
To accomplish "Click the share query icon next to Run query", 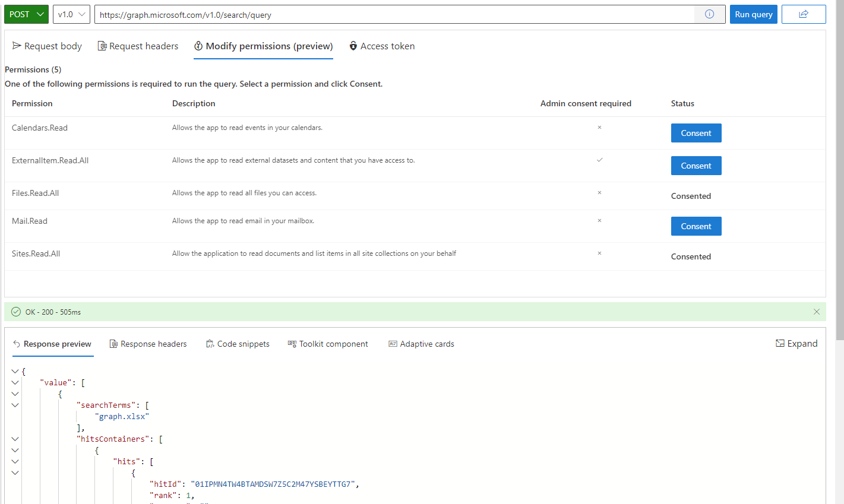I will [804, 14].
